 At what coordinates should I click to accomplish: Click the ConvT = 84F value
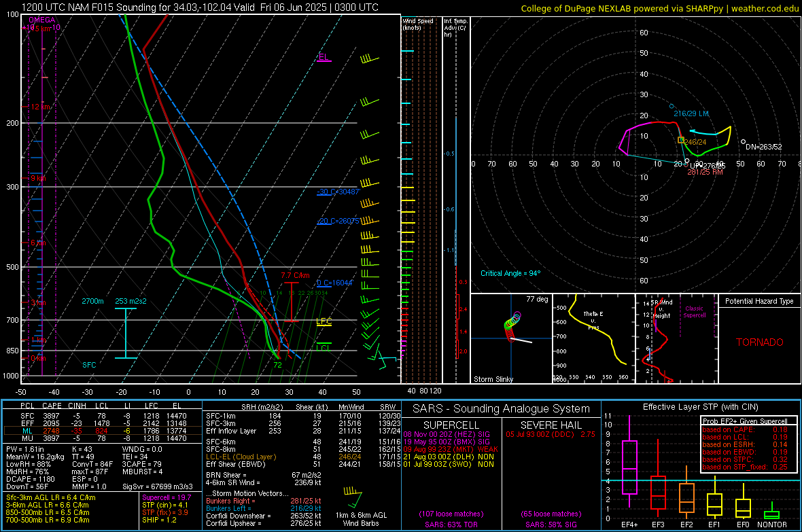point(92,465)
